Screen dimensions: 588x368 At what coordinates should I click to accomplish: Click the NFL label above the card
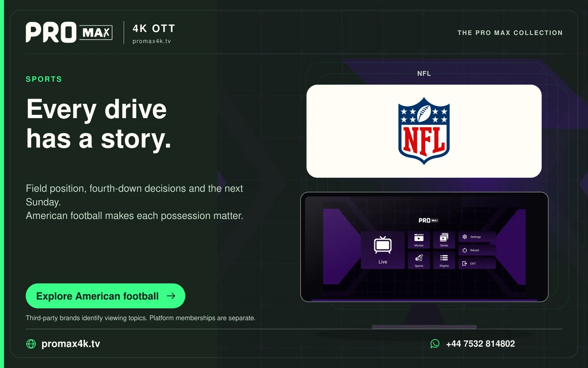tap(424, 74)
